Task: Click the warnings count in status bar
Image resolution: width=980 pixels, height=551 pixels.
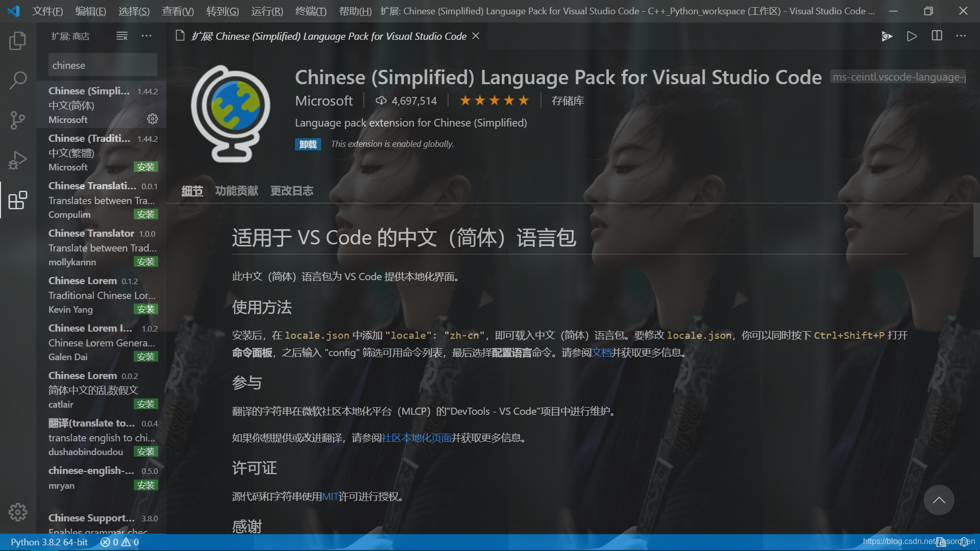Action: [x=130, y=542]
